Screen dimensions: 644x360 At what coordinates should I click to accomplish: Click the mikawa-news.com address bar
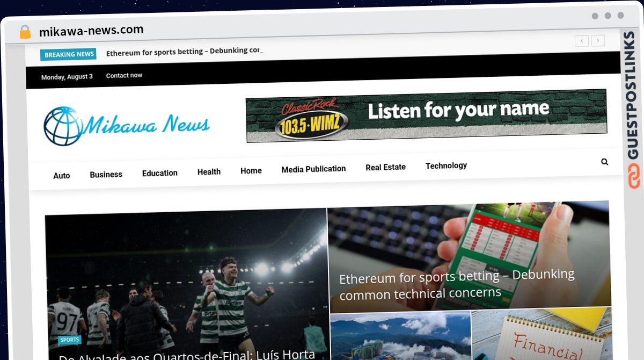[x=91, y=31]
